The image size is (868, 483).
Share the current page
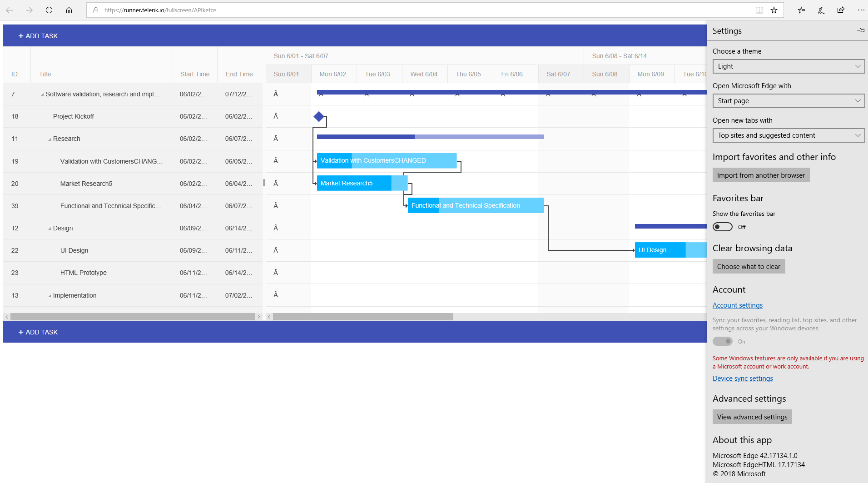point(840,10)
